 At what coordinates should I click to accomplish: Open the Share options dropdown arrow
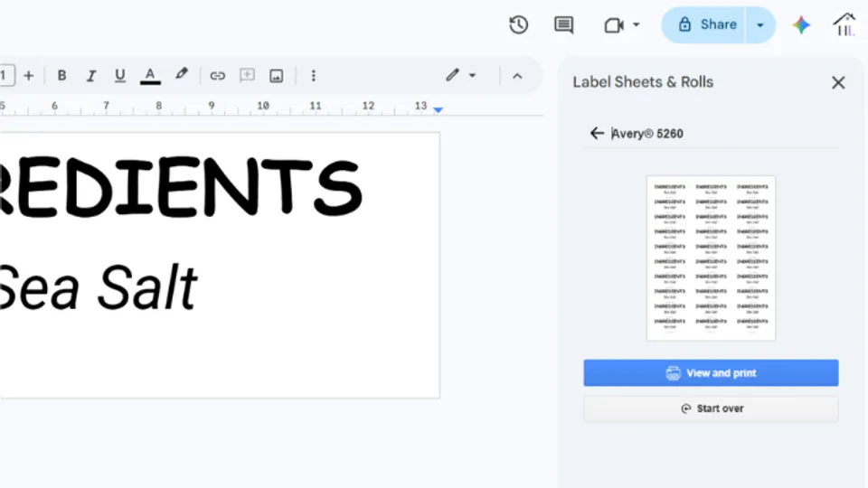760,25
